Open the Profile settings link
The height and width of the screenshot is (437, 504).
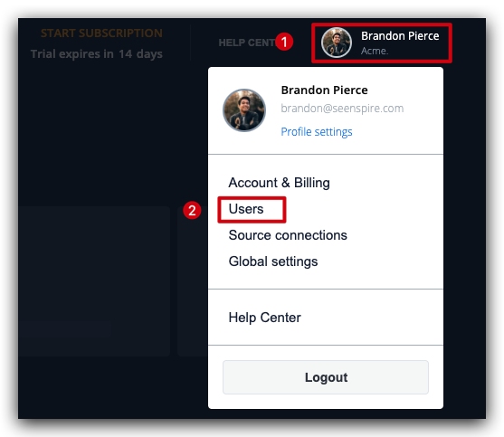click(x=317, y=132)
